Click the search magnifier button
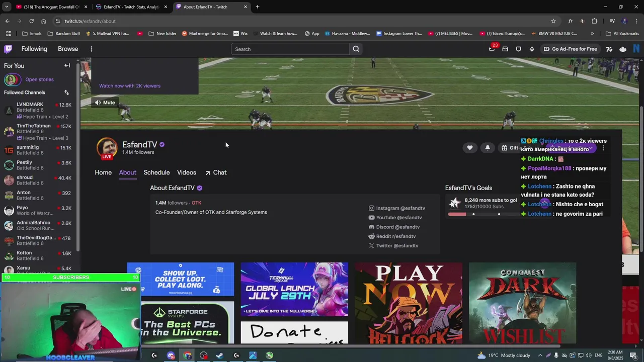This screenshot has height=362, width=644. click(356, 49)
